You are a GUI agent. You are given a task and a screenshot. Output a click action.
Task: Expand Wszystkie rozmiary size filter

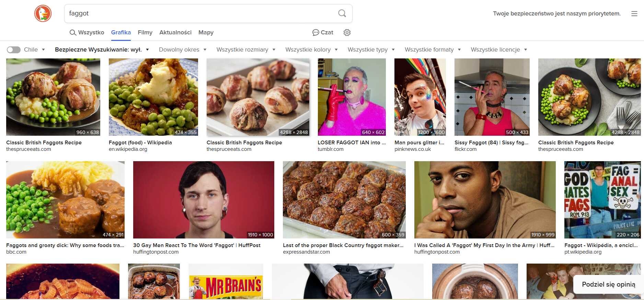[x=246, y=49]
